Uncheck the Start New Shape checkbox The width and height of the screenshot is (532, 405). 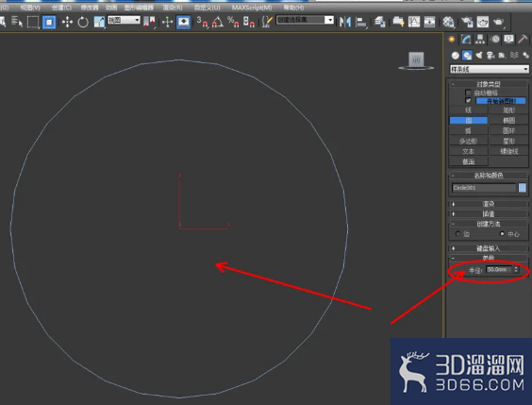[468, 101]
